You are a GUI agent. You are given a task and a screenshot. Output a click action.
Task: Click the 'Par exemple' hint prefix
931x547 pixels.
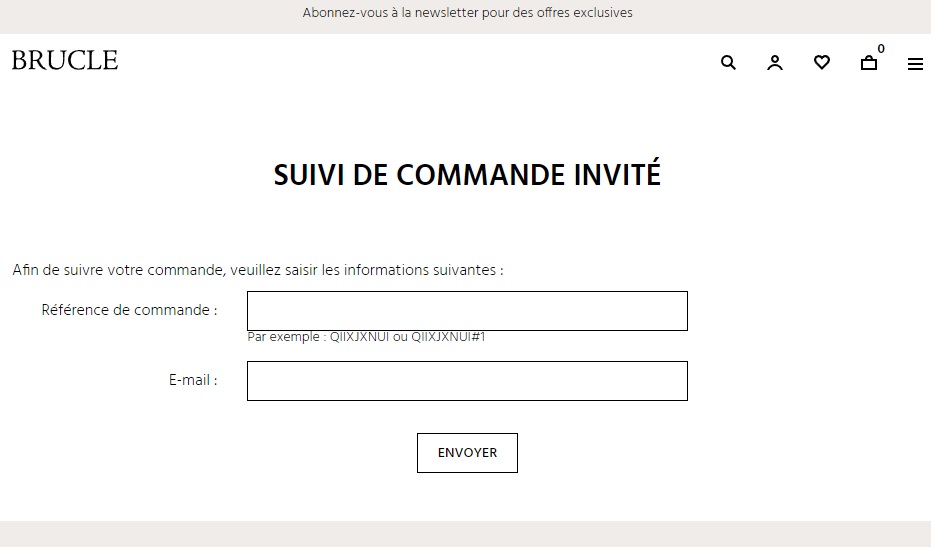(285, 337)
